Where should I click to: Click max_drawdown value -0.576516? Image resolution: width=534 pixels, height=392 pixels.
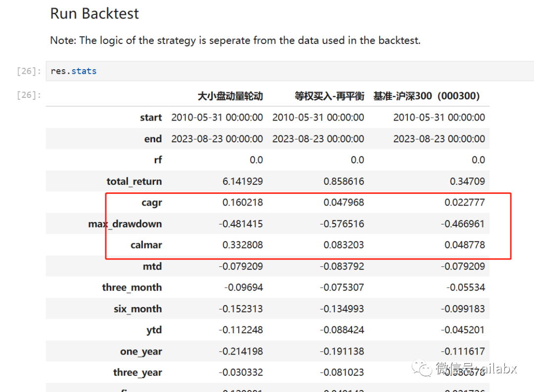(342, 224)
